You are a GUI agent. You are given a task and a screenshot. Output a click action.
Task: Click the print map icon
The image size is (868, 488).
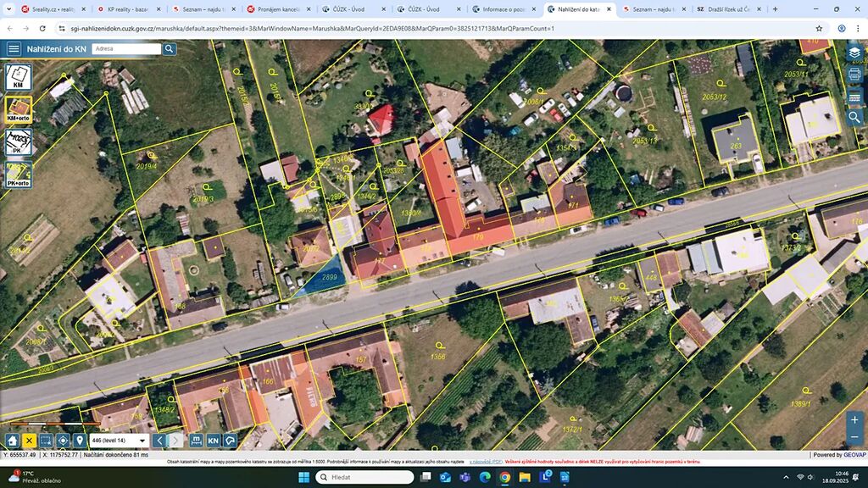point(854,75)
